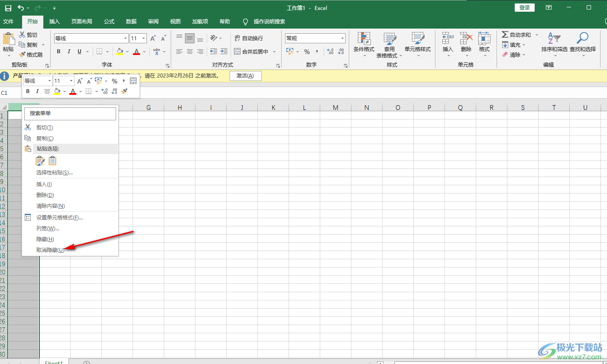607x364 pixels.
Task: Expand Clear (清除) dropdown
Action: pos(524,55)
